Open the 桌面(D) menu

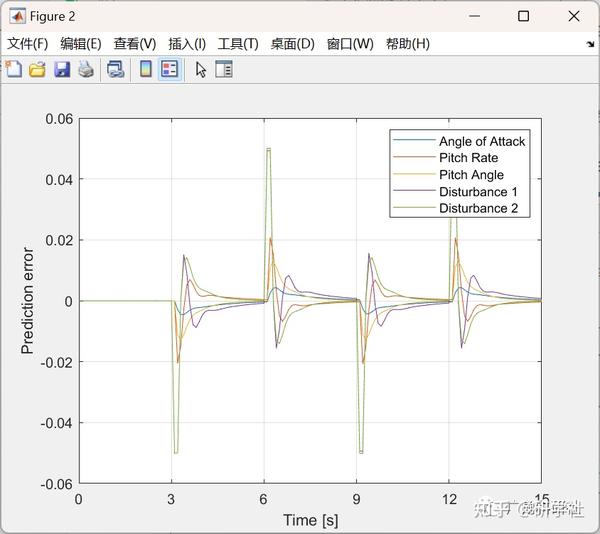[x=293, y=44]
